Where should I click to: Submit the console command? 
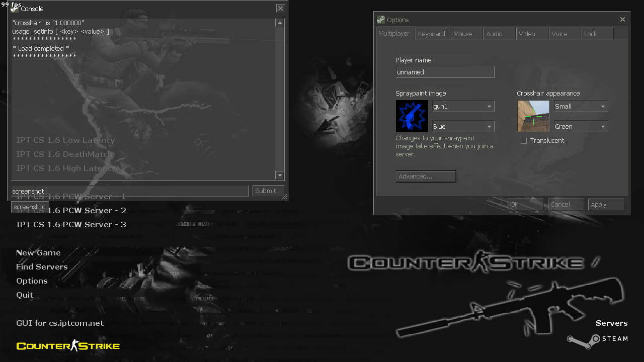268,191
